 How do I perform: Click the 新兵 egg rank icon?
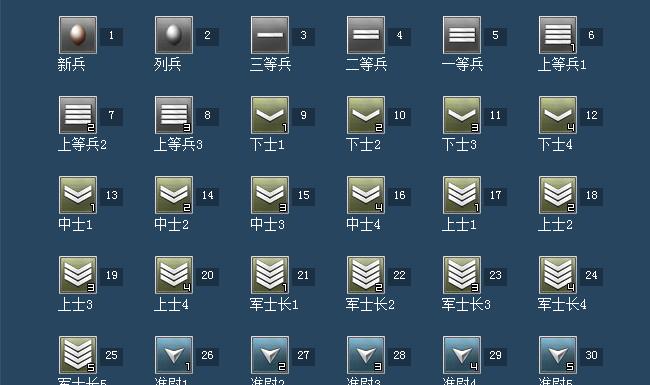[78, 35]
